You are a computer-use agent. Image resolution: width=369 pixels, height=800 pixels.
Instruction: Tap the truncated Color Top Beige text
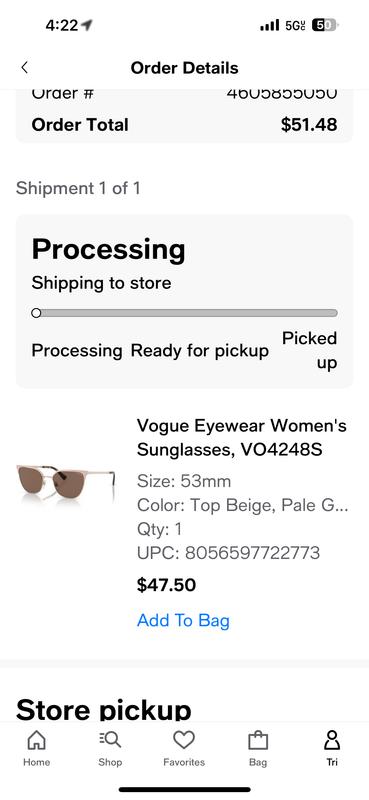pos(242,505)
